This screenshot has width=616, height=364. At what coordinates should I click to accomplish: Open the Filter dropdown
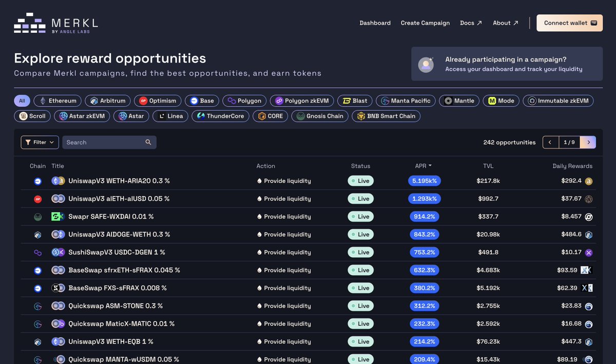40,142
